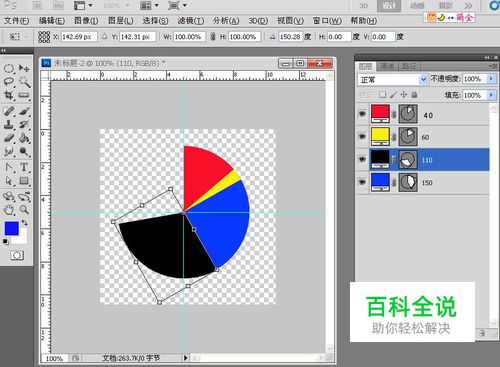Switch to the 路径 paths tab

tap(409, 66)
